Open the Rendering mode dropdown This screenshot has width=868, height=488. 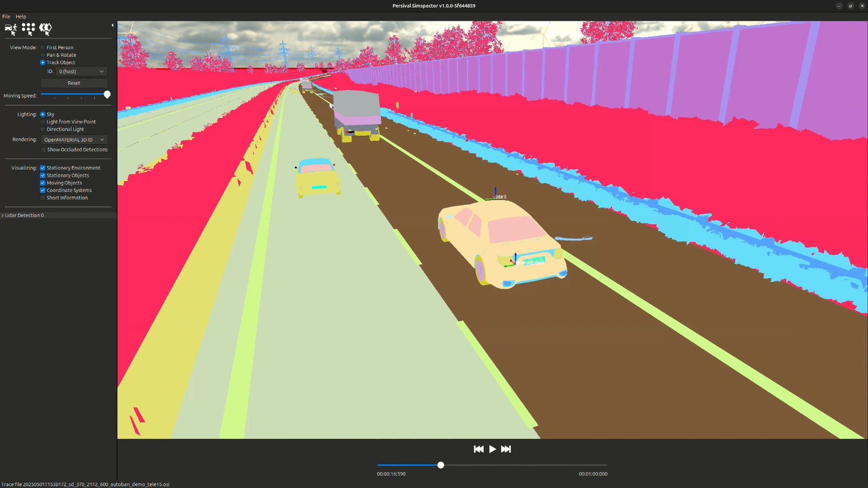click(x=74, y=139)
